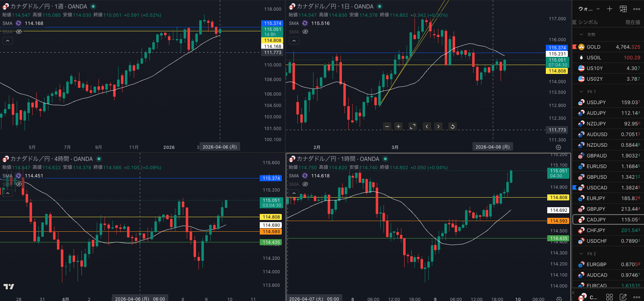The height and width of the screenshot is (301, 644).
Task: Select GOLD in the watchlist
Action: coord(593,47)
